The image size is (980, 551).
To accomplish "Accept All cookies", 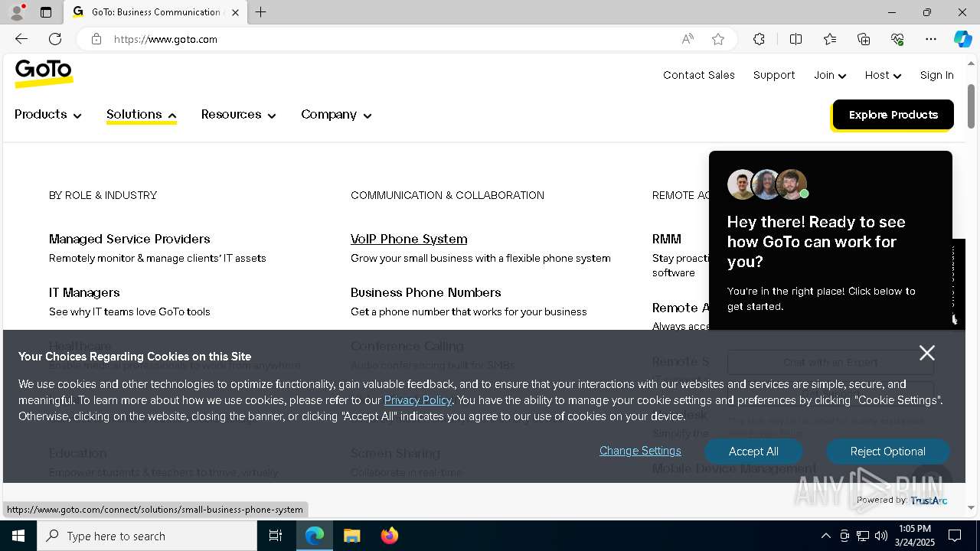I will 753,452.
